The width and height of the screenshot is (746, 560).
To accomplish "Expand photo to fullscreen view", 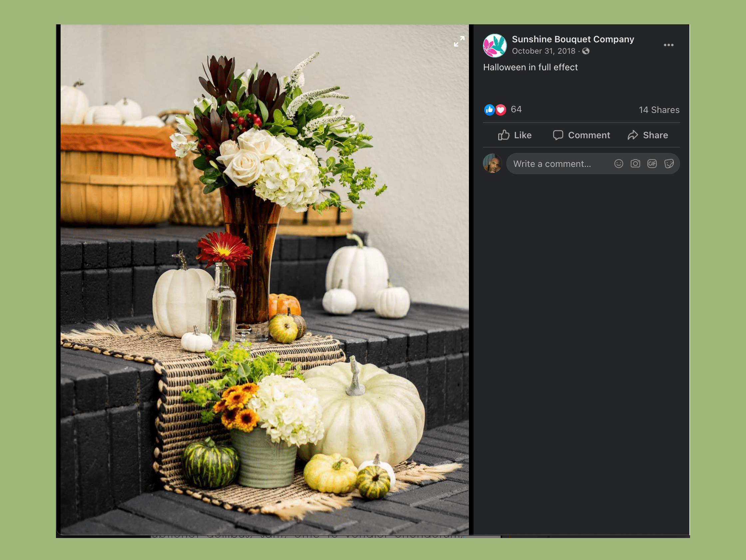I will (459, 41).
